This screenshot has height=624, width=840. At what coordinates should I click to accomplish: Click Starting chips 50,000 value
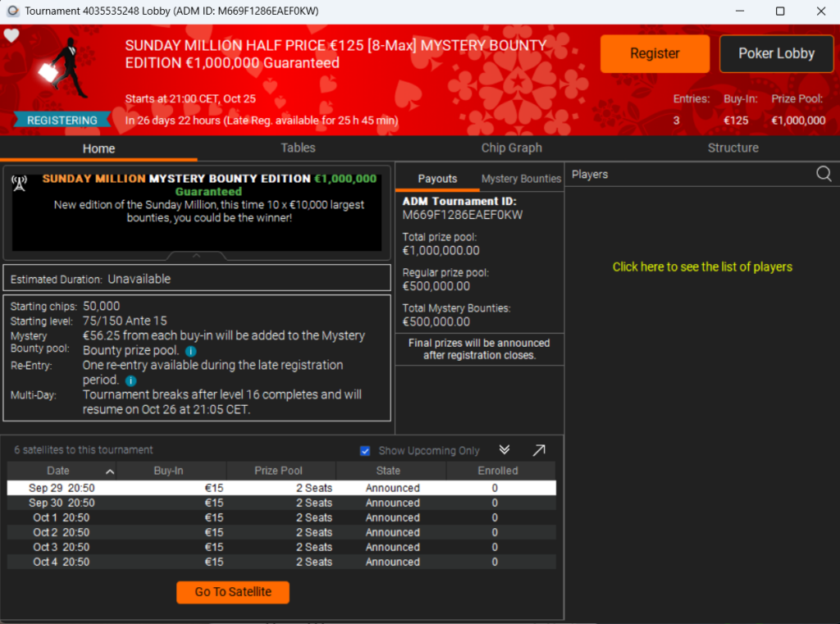(101, 307)
